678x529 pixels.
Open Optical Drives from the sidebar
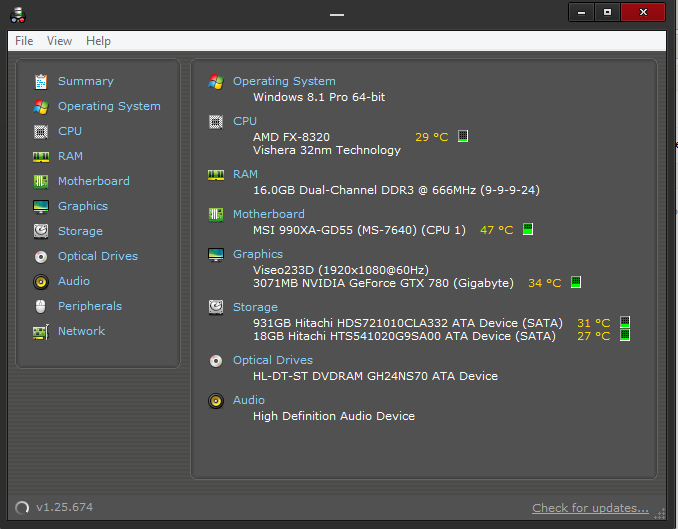(98, 256)
